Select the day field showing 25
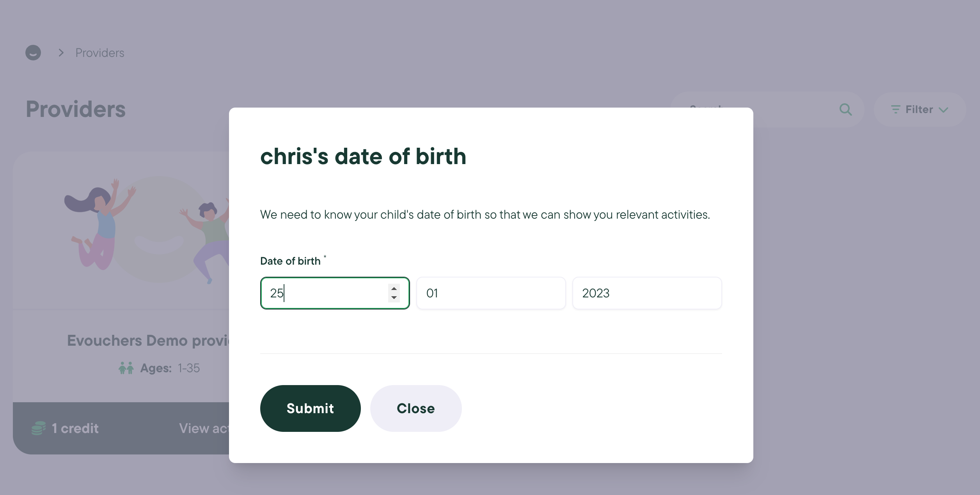 [335, 293]
